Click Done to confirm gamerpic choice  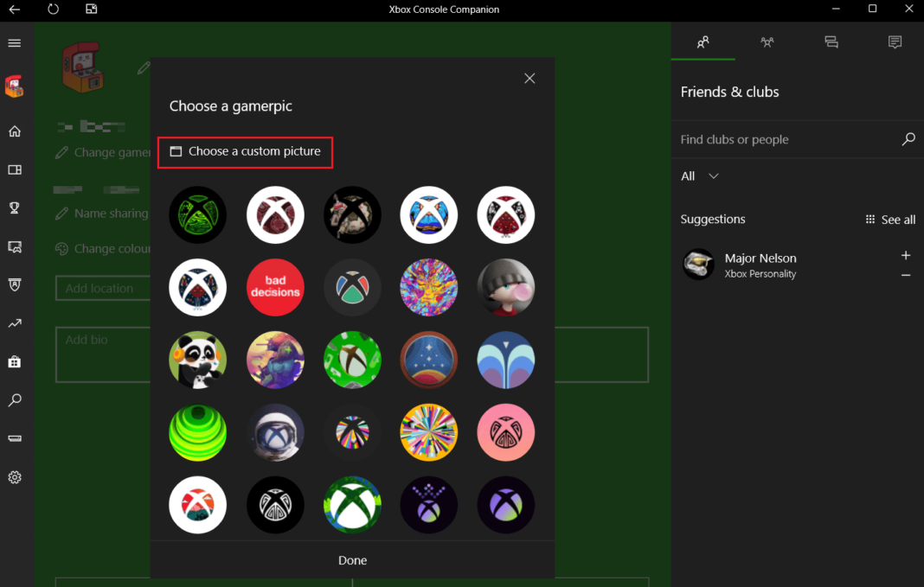tap(352, 559)
